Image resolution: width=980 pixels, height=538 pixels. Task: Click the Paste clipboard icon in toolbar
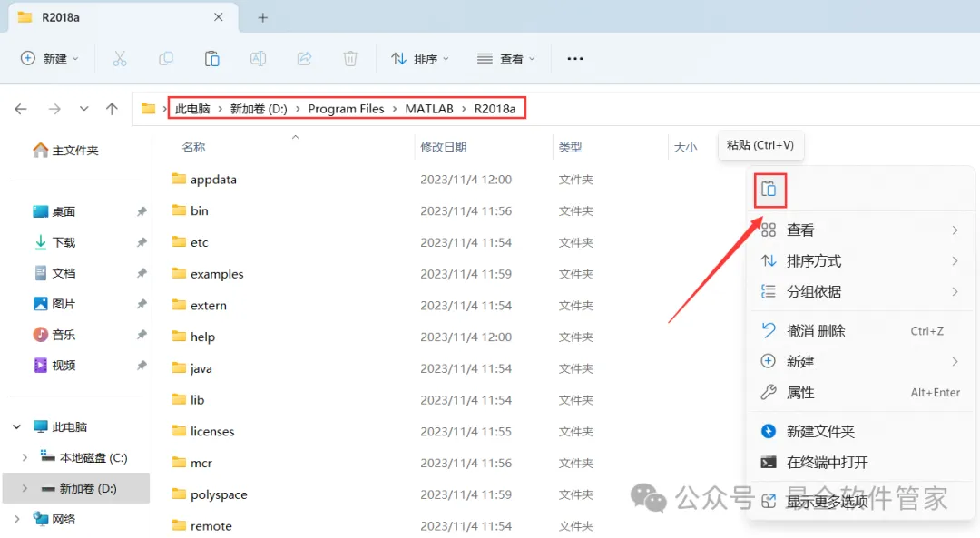pyautogui.click(x=211, y=59)
